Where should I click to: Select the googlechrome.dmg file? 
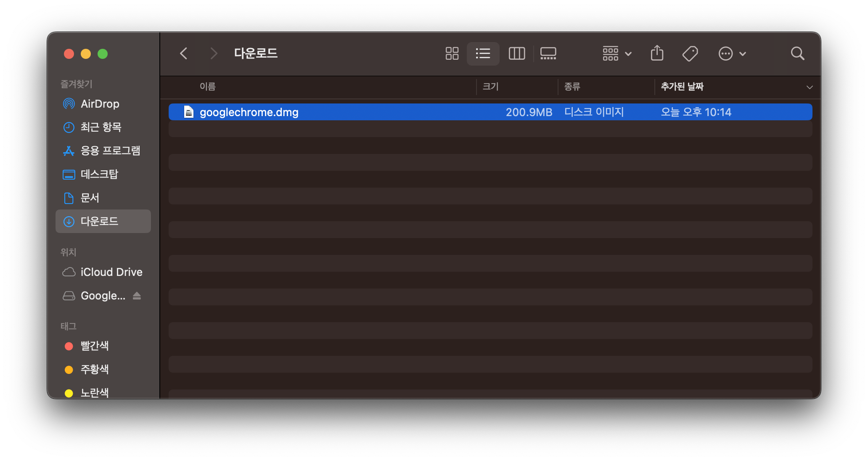coord(249,112)
